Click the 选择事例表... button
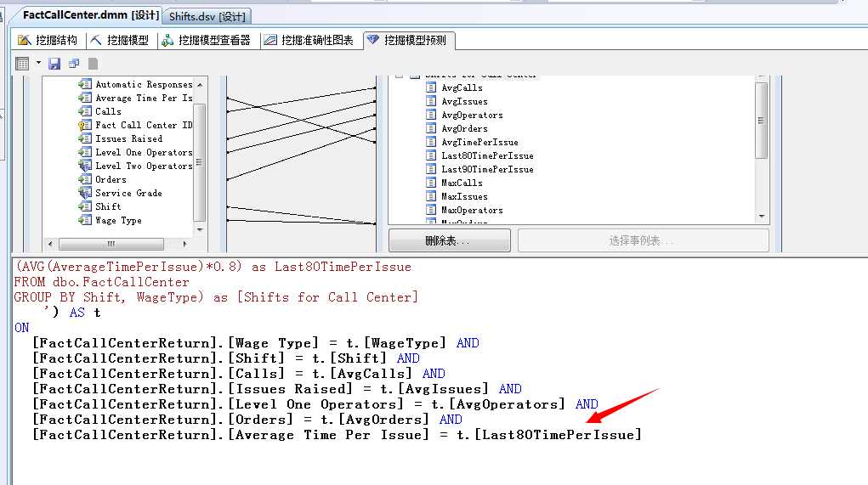868x485 pixels. (644, 240)
